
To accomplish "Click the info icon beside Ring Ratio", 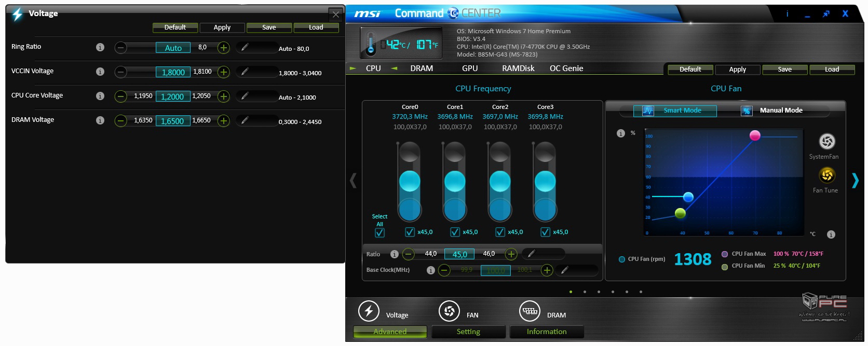I will coord(100,47).
